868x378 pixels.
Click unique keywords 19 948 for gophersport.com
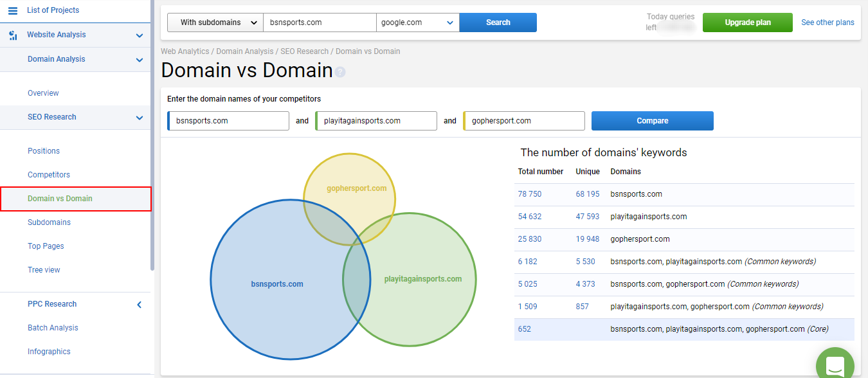[x=588, y=239]
